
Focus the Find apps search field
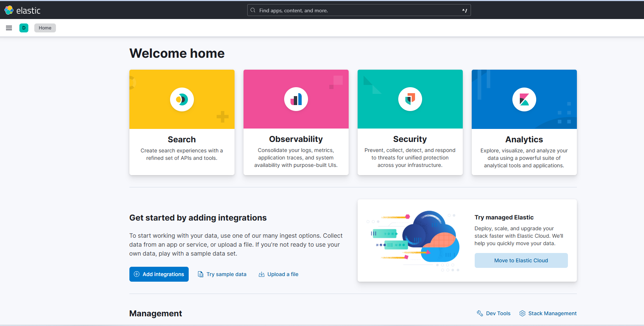click(359, 10)
